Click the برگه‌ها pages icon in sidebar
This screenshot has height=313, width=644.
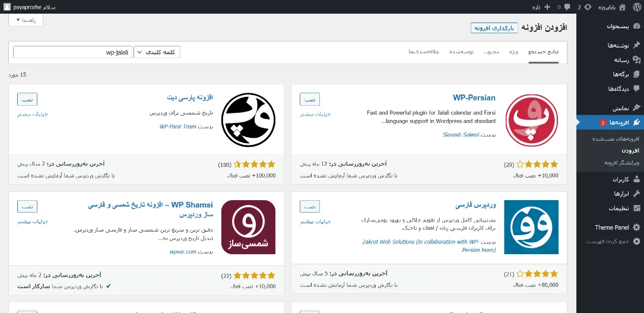coord(636,74)
